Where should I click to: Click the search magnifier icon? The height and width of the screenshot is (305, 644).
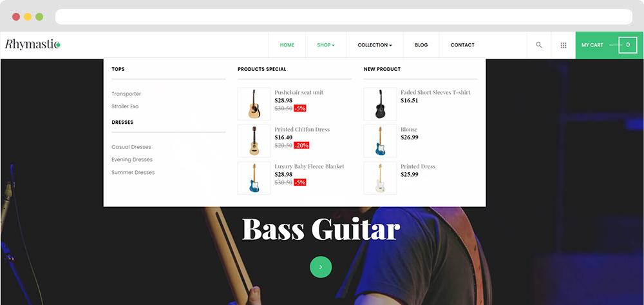click(539, 45)
